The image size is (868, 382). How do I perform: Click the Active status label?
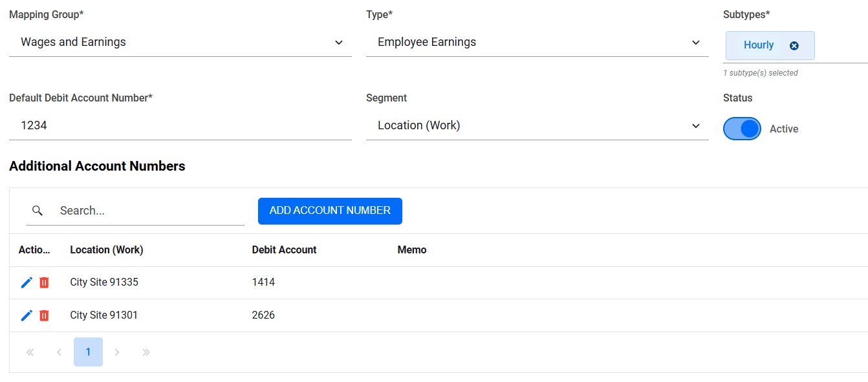coord(784,129)
